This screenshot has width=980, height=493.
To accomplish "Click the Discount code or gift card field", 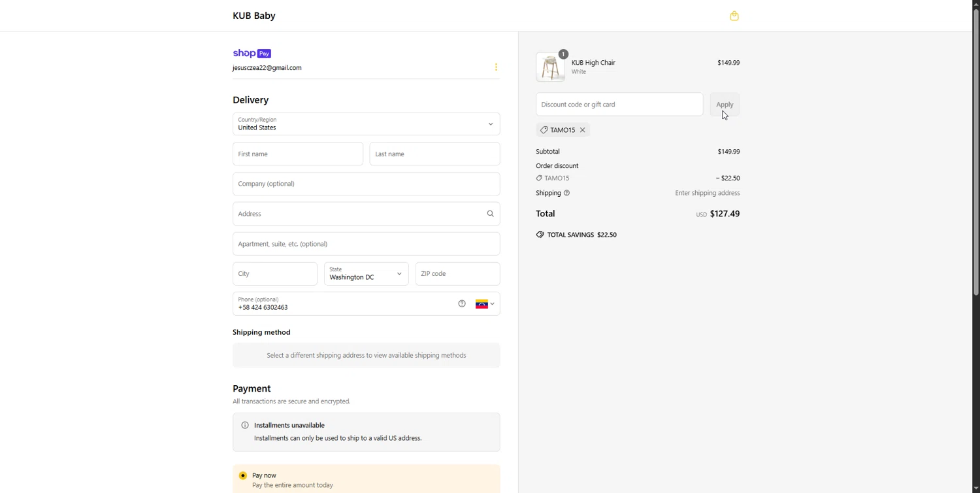I will (x=619, y=105).
